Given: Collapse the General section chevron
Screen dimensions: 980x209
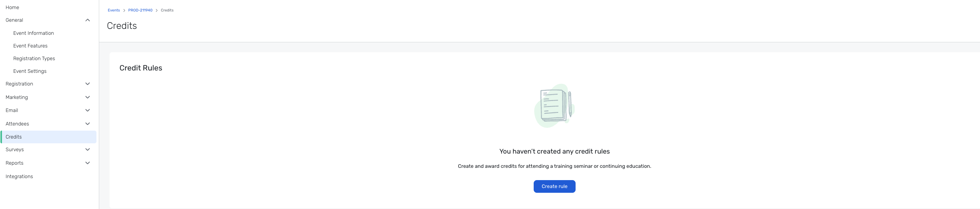Looking at the screenshot, I should point(88,20).
